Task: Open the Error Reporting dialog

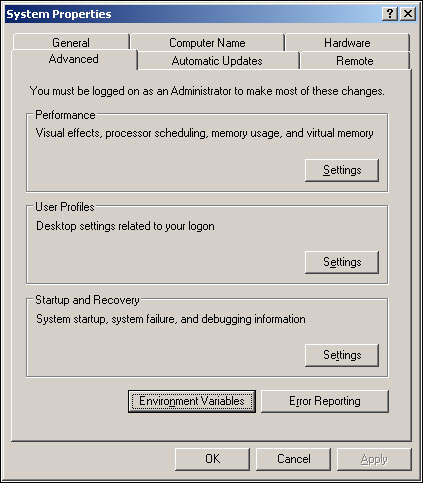Action: coord(325,401)
